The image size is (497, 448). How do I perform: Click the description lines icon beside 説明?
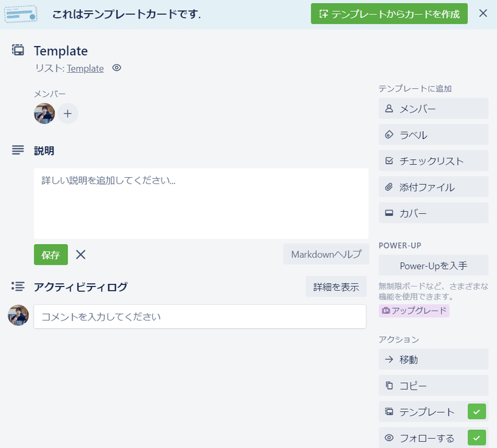point(18,150)
